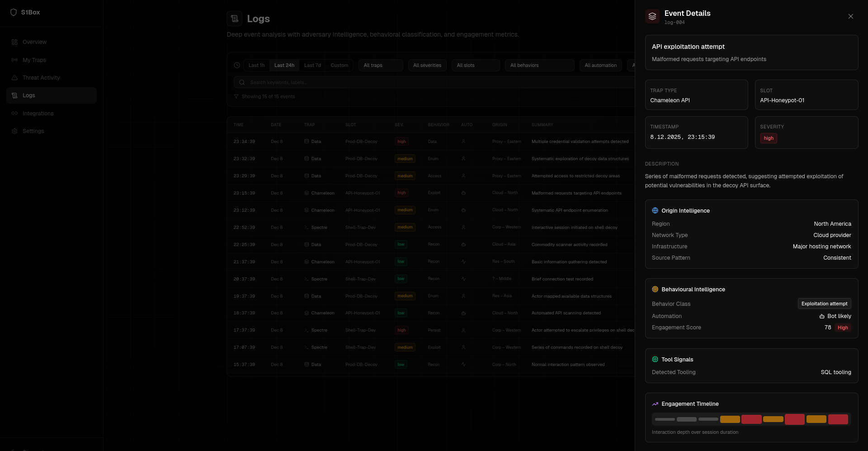
Task: Click the Engagement Timeline trend icon
Action: pos(655,404)
